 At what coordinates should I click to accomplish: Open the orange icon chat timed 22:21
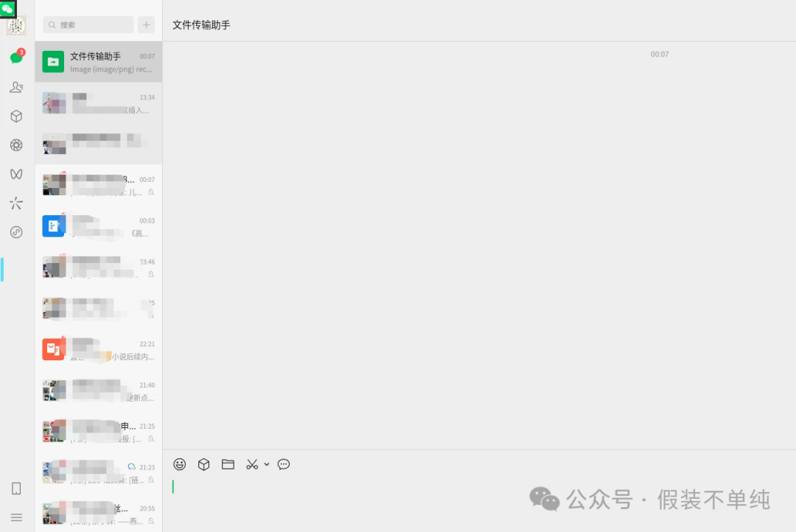(99, 350)
